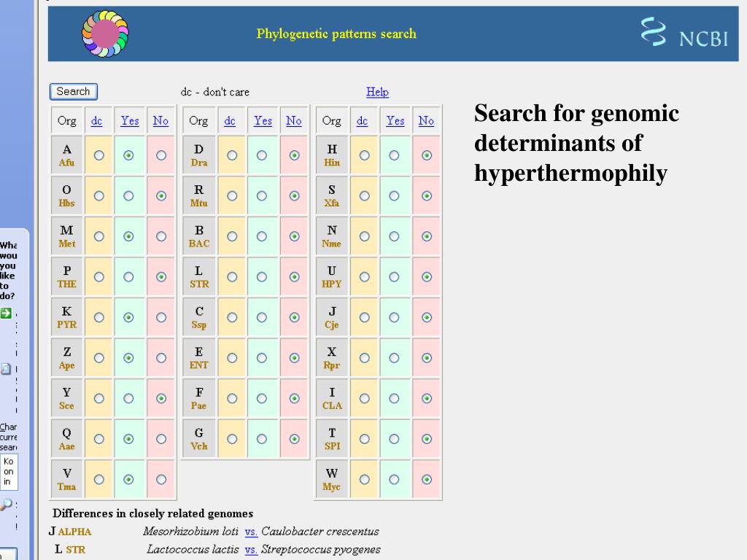The image size is (747, 560).
Task: Select dc radio for S Xfa
Action: coord(365,195)
